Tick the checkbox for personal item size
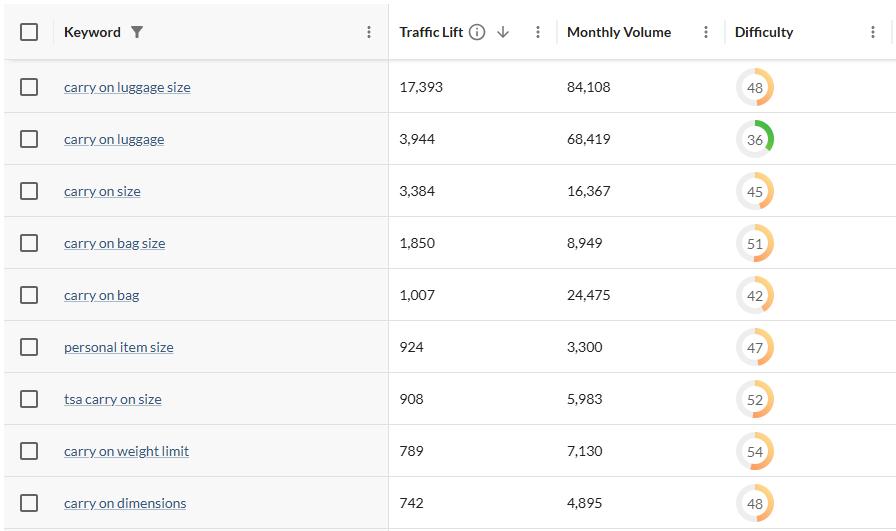The width and height of the screenshot is (896, 531). [29, 347]
